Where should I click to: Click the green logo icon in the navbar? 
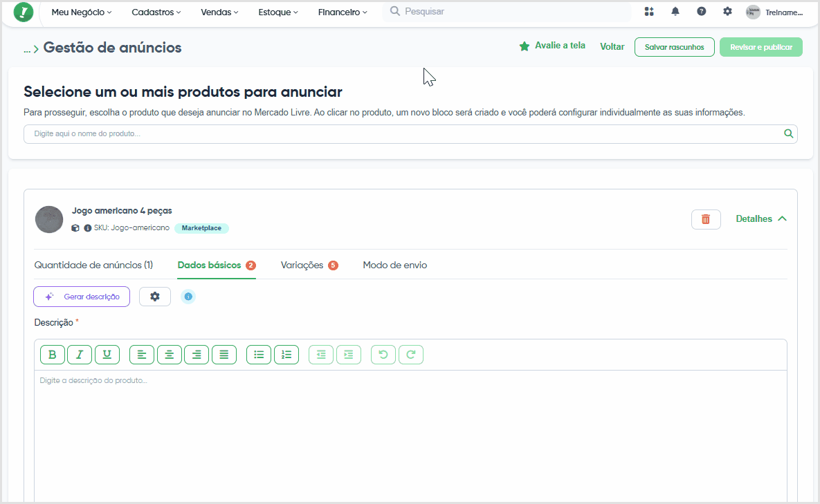pos(24,12)
